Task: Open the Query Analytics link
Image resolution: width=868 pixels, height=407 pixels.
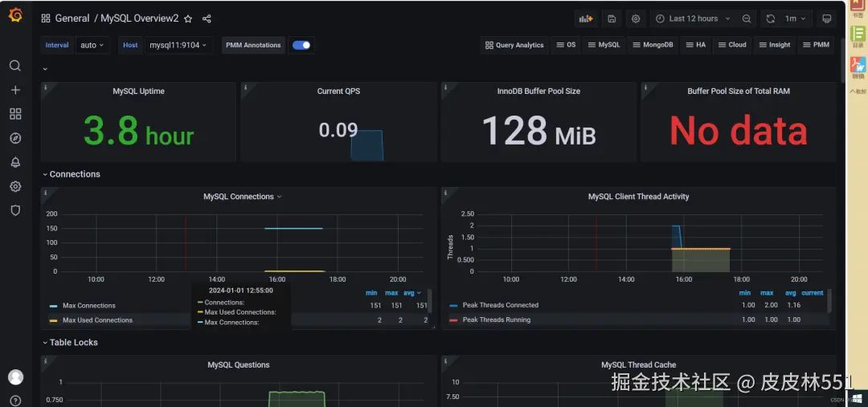Action: click(515, 45)
